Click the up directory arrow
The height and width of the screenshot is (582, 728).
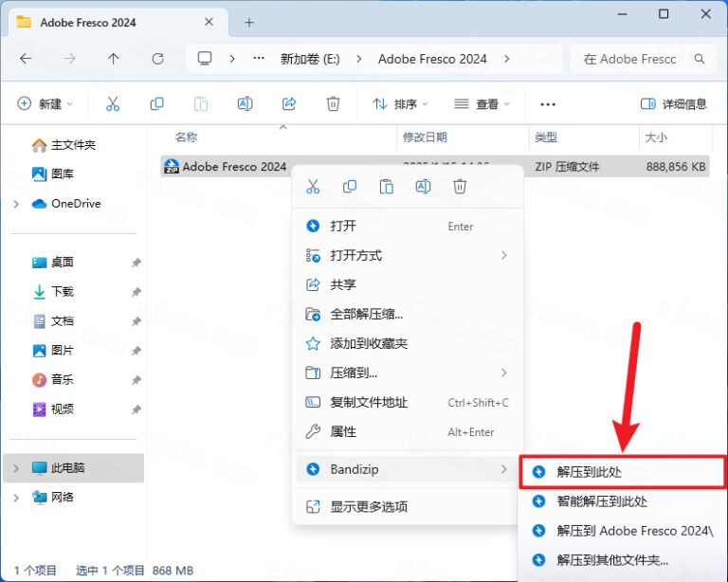(114, 59)
